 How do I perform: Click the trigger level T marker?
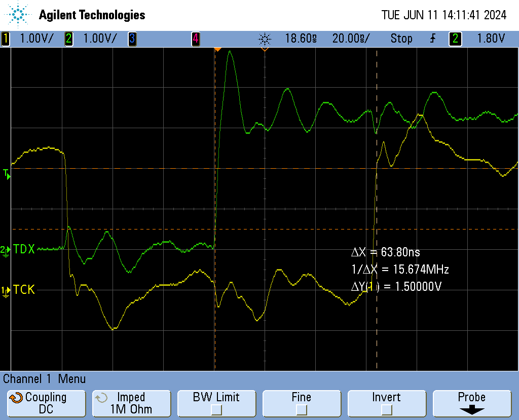pyautogui.click(x=6, y=174)
